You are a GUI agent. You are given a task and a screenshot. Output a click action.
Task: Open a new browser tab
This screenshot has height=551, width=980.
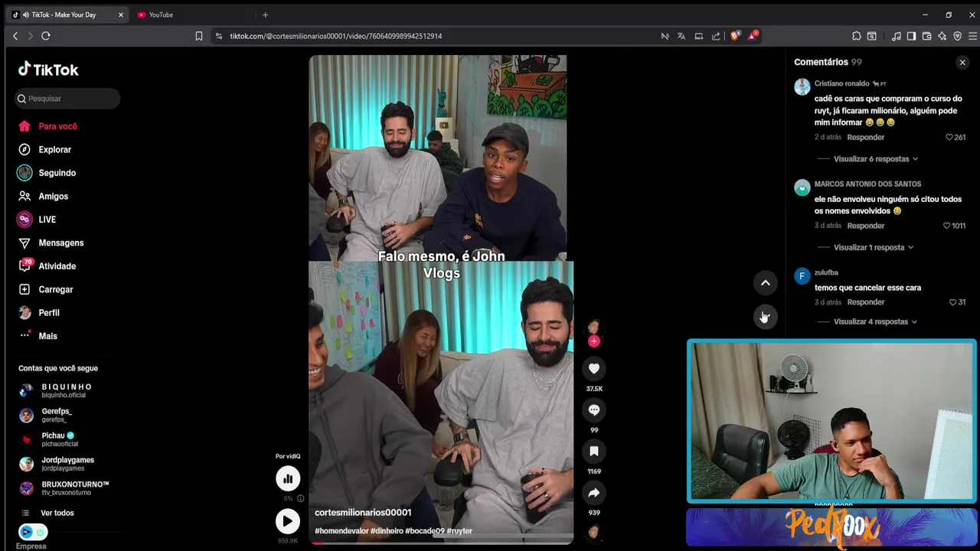tap(266, 15)
